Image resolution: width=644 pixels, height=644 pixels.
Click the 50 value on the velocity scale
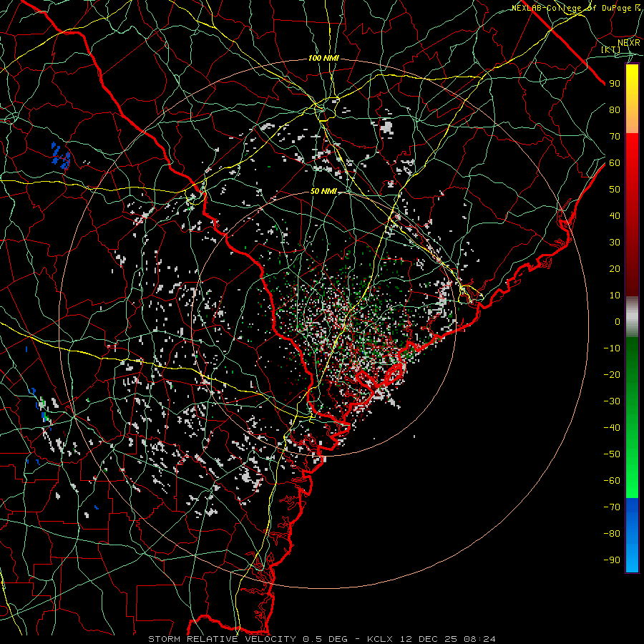pyautogui.click(x=615, y=190)
